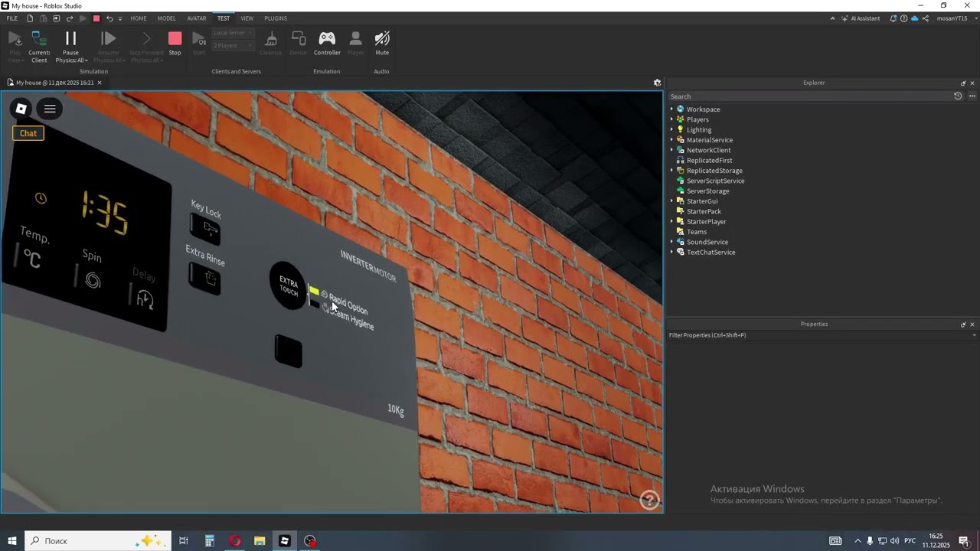
Task: Click the Explorer search field
Action: pyautogui.click(x=810, y=96)
